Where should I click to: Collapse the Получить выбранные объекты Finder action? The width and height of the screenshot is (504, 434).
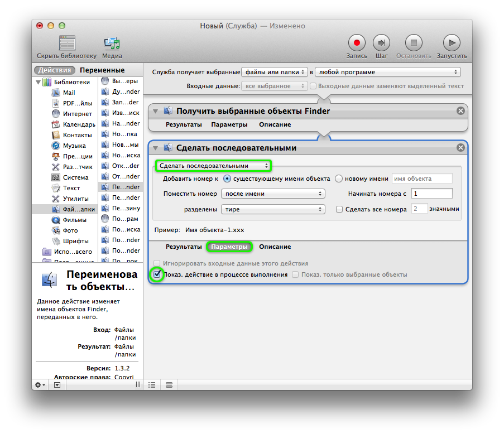(x=155, y=110)
